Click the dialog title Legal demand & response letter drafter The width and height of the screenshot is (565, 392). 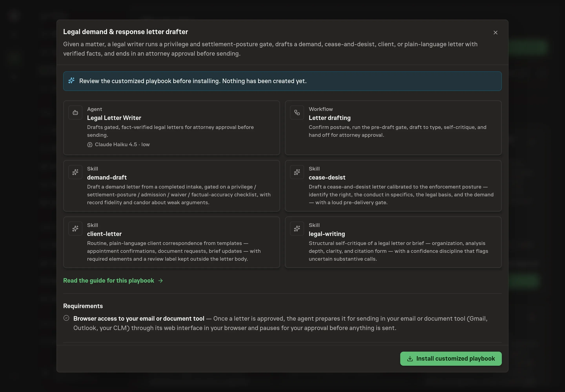click(x=125, y=32)
